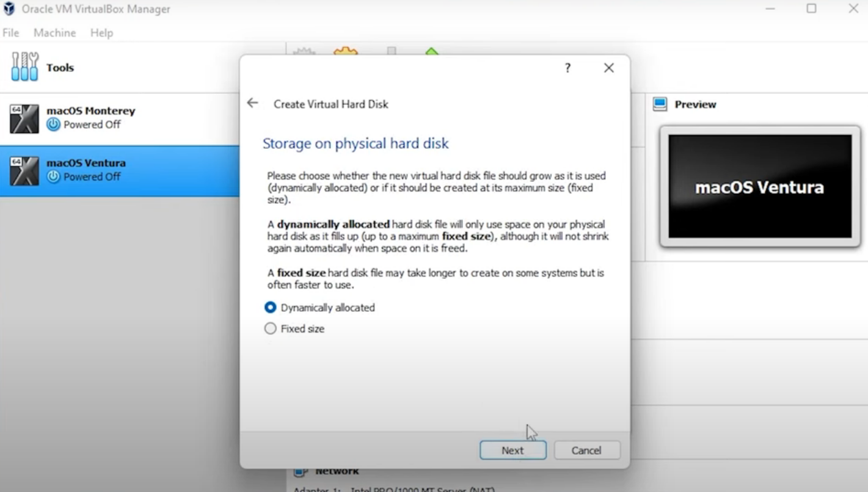868x492 pixels.
Task: Click the VirtualBox logo in the title bar
Action: pyautogui.click(x=9, y=9)
